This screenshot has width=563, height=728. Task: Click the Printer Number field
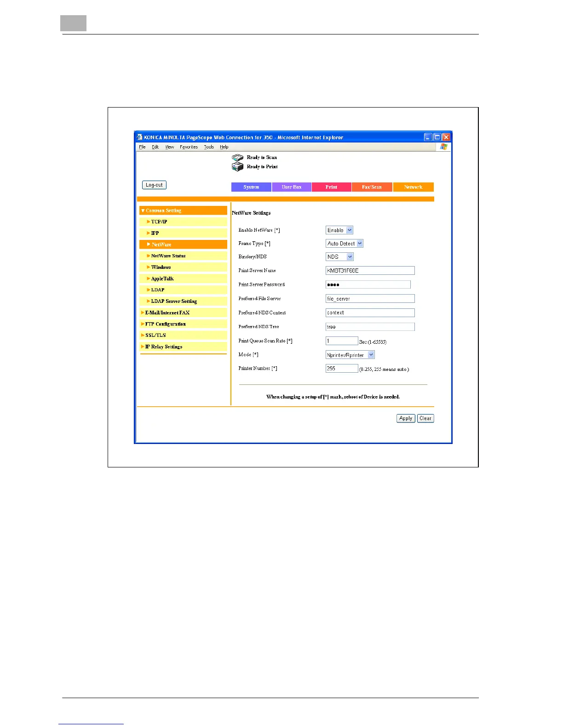click(x=342, y=368)
